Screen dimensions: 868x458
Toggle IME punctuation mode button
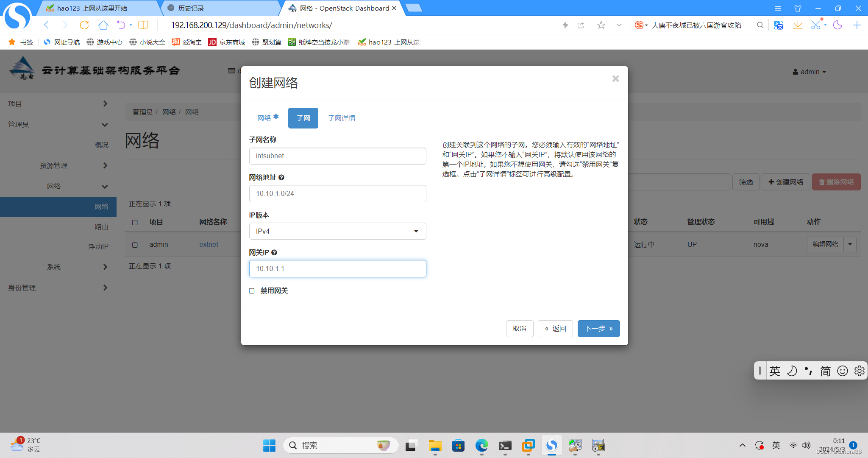pyautogui.click(x=809, y=371)
